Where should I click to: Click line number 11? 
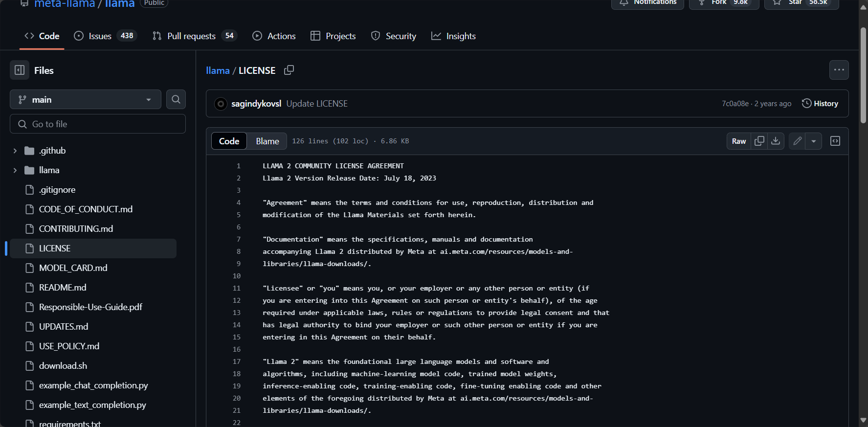[x=237, y=288]
